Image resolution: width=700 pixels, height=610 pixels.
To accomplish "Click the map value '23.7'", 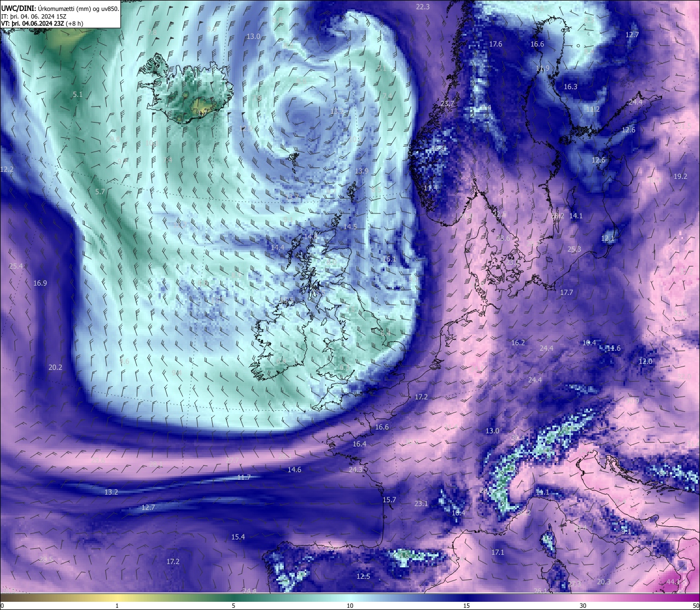I will click(447, 103).
